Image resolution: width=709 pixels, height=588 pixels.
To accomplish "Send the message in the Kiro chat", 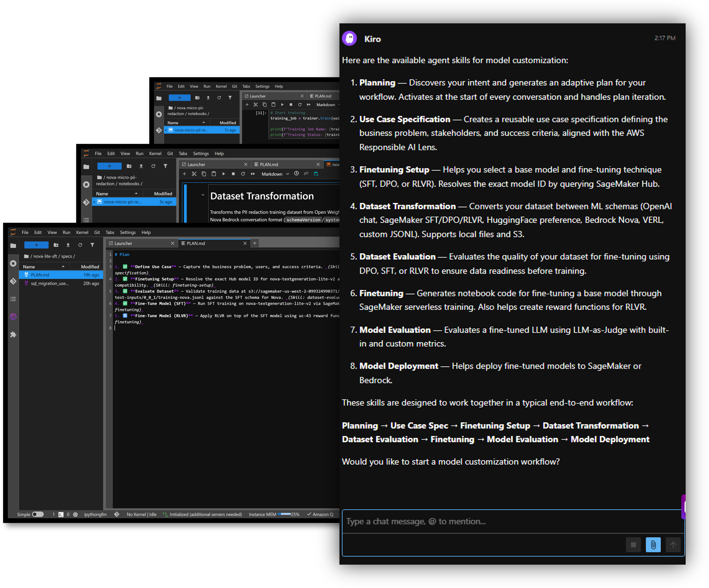I will [x=673, y=545].
